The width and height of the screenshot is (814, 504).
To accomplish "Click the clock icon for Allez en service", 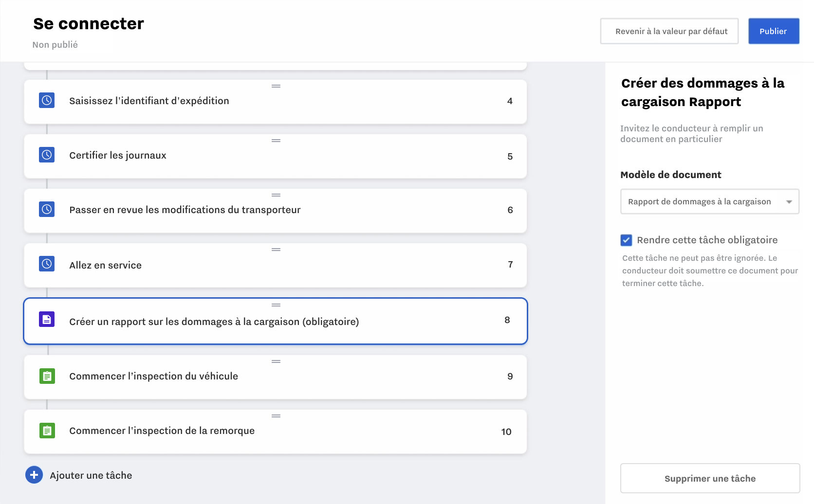I will pyautogui.click(x=47, y=264).
